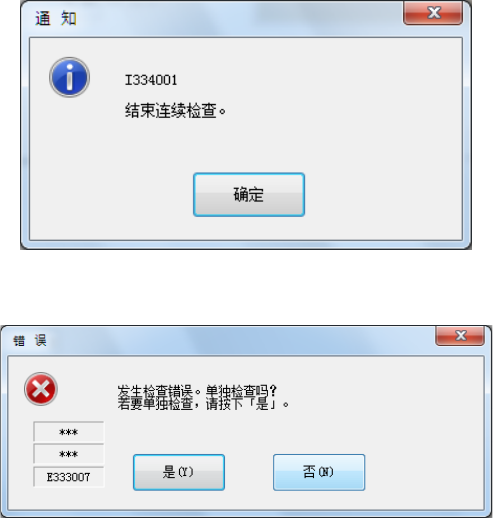
Task: Click the 通知 title text
Action: pyautogui.click(x=56, y=18)
